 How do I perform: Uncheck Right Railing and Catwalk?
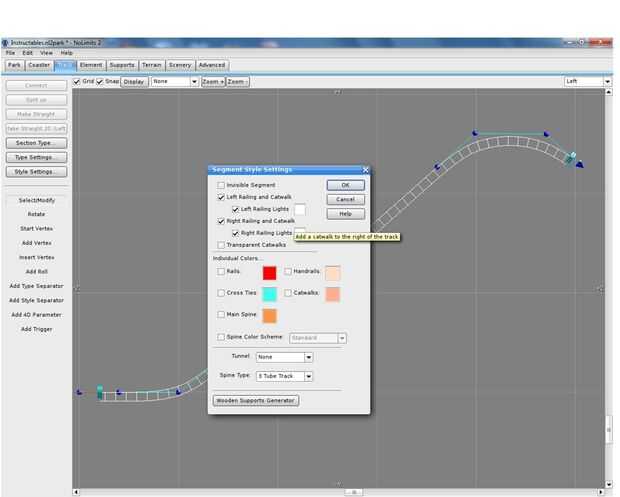(x=221, y=221)
